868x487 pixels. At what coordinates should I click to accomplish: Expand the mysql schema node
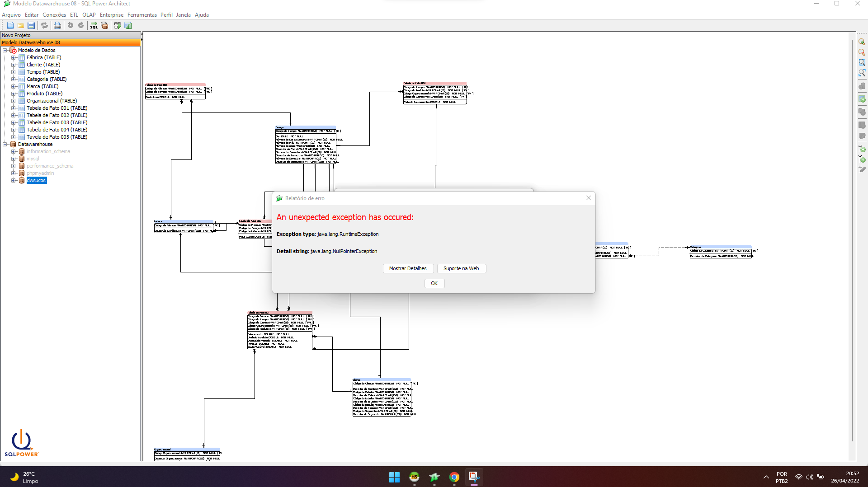[14, 159]
